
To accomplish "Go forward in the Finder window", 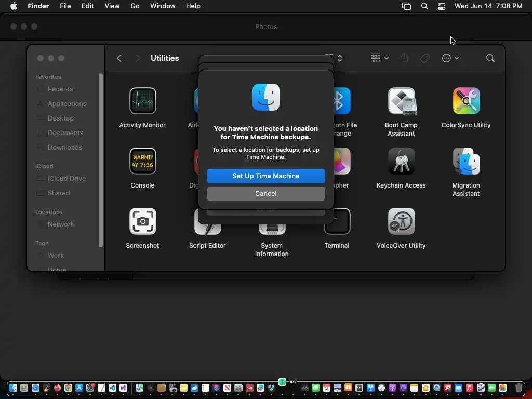I will coord(138,58).
